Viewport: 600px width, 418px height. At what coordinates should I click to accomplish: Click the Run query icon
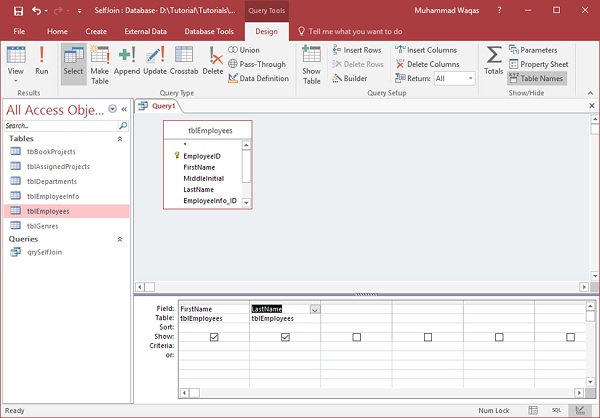41,61
